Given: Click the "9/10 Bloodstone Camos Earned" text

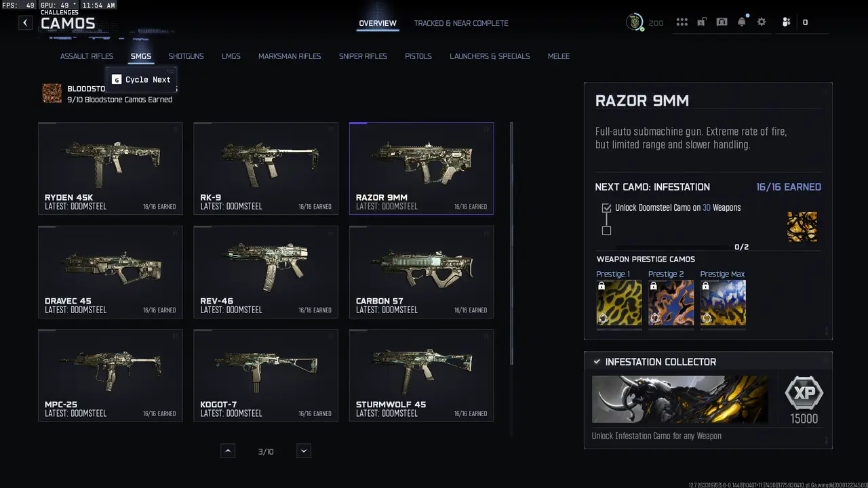Looking at the screenshot, I should 120,100.
